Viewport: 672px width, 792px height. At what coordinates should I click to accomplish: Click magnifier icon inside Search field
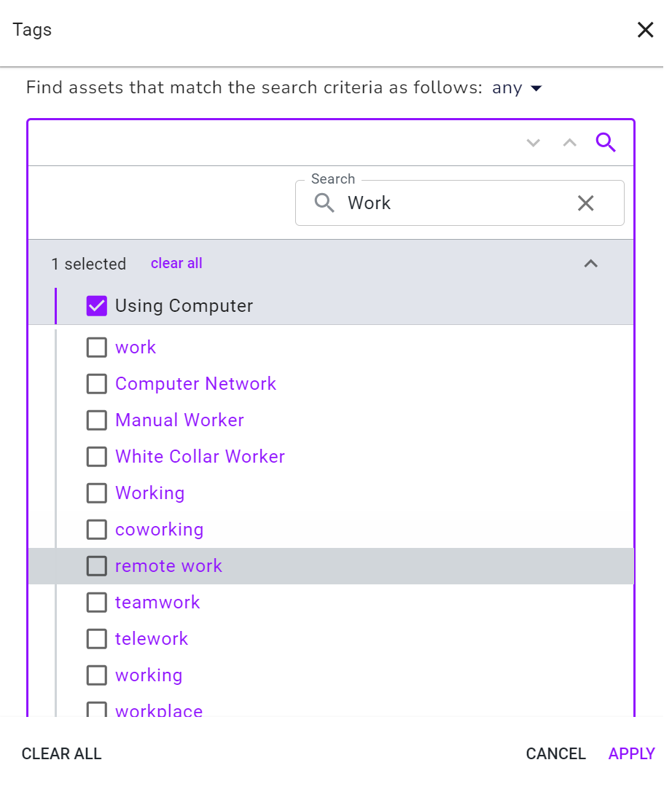click(x=324, y=203)
